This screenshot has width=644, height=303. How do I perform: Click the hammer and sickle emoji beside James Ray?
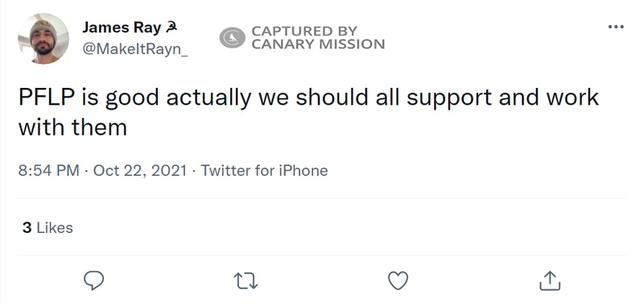tap(171, 28)
